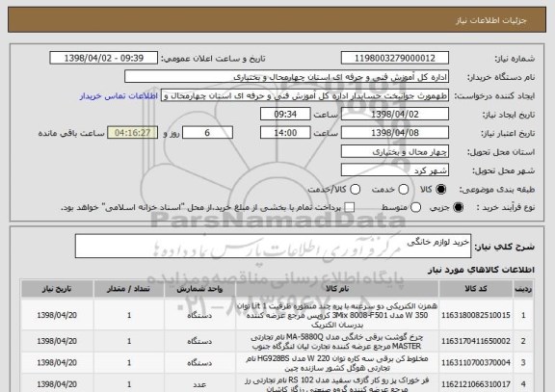
Task: Click the remaining time countdown 04:16:27
Action: tap(133, 133)
